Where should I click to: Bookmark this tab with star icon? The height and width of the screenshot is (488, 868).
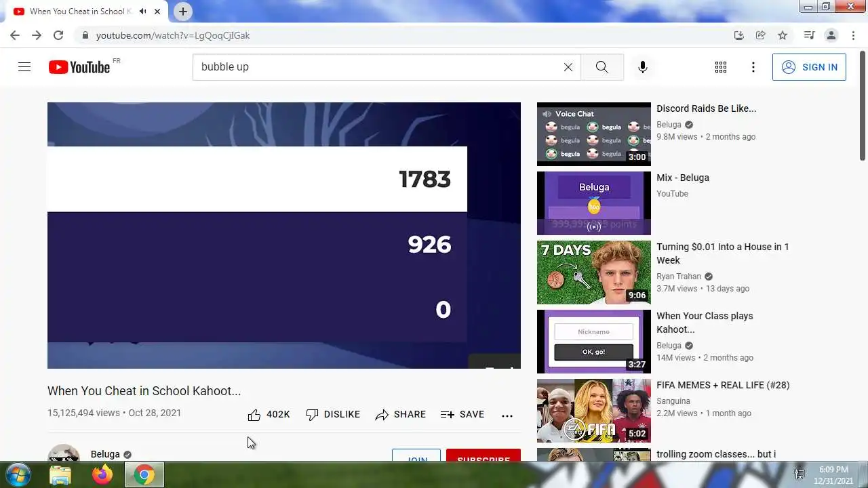(x=783, y=35)
